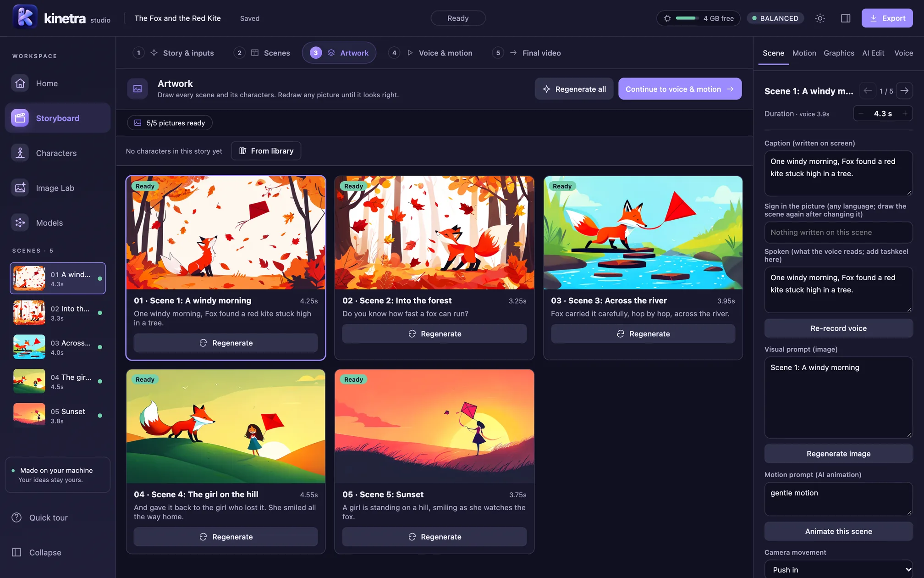Toggle the BALANCED performance mode pill
This screenshot has height=578, width=924.
coord(775,18)
